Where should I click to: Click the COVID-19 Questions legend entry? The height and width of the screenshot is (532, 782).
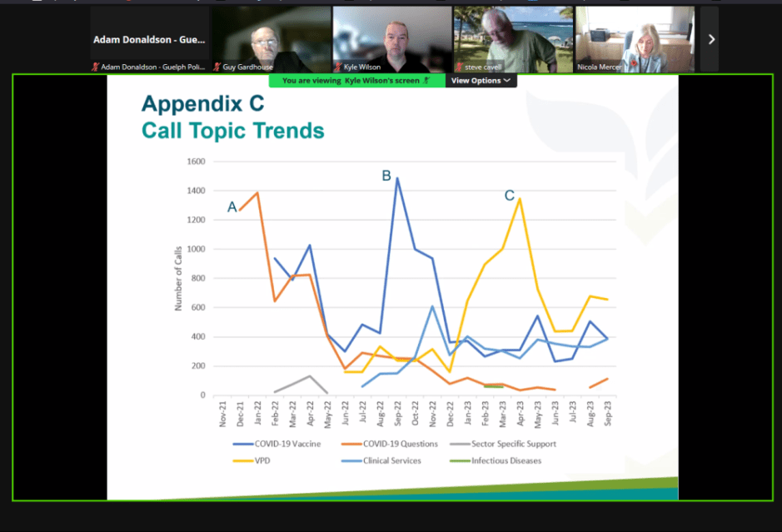pos(379,444)
